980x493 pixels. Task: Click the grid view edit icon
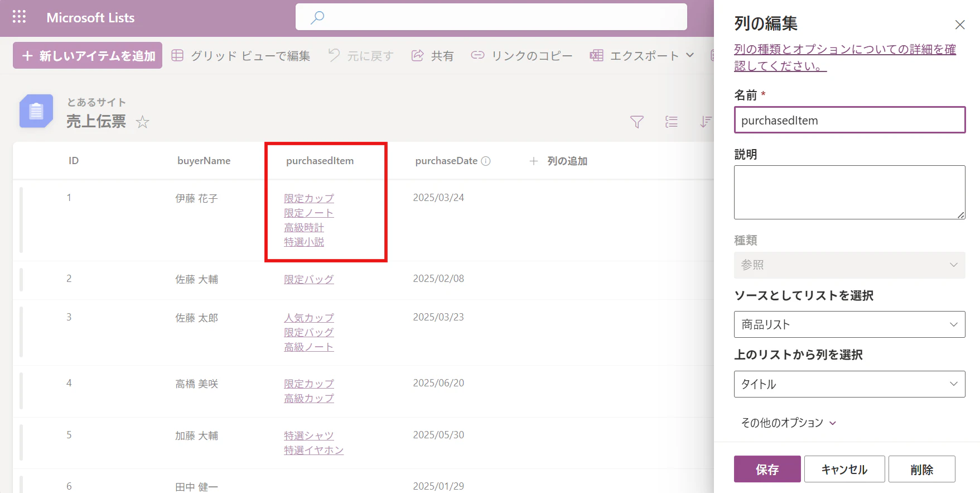[177, 55]
